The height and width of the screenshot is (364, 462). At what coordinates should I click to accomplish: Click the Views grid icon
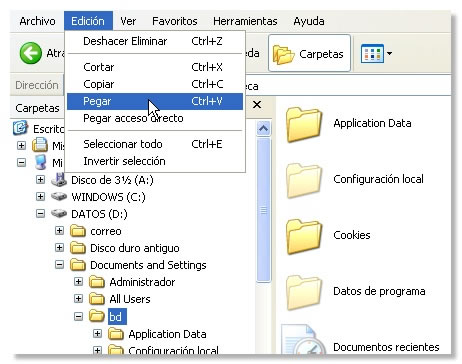pos(372,53)
